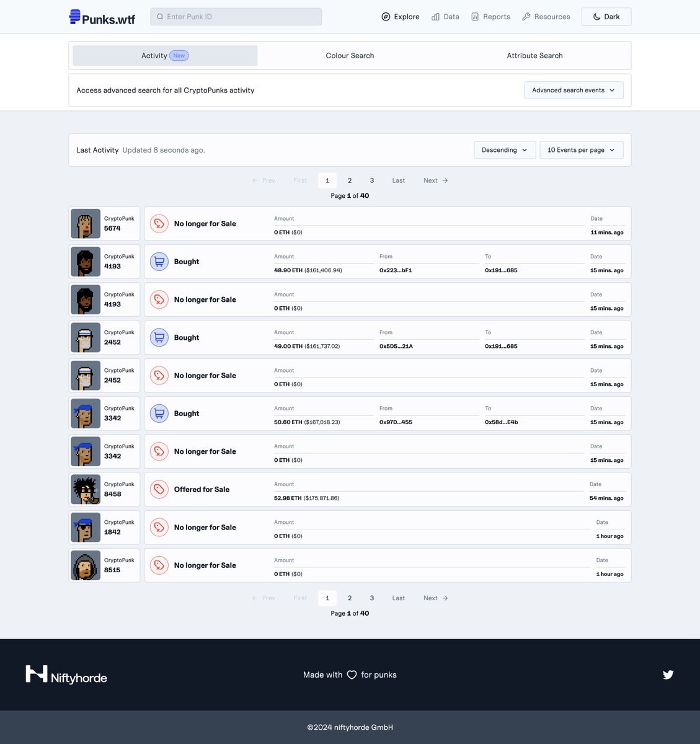The width and height of the screenshot is (700, 744).
Task: Click the 11 mins. ago date
Action: pyautogui.click(x=607, y=232)
